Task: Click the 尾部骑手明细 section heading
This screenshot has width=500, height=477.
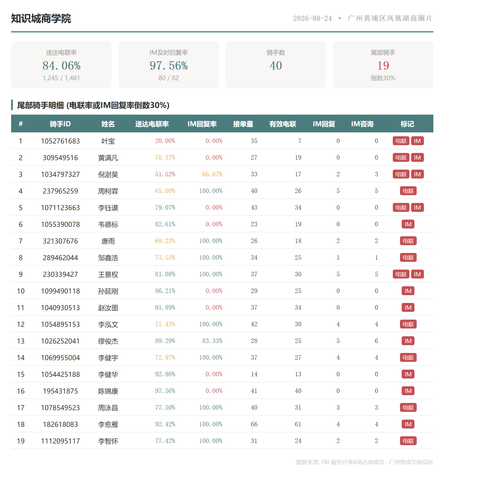Action: (x=93, y=105)
